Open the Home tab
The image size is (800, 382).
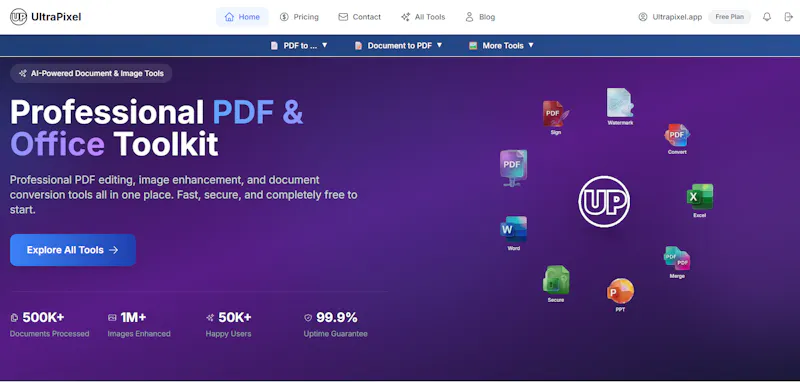242,17
